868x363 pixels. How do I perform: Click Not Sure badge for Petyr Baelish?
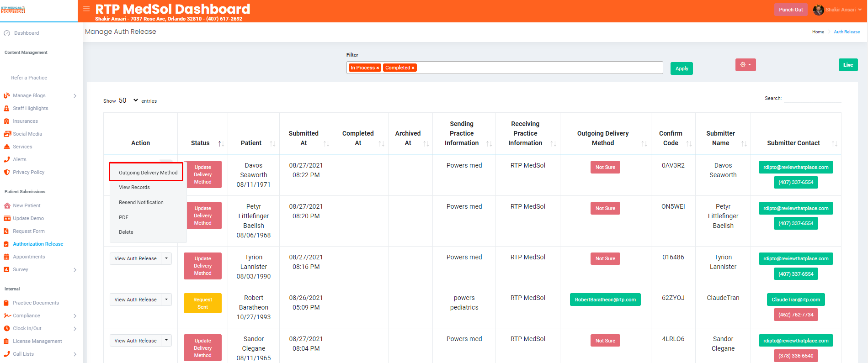(x=605, y=208)
